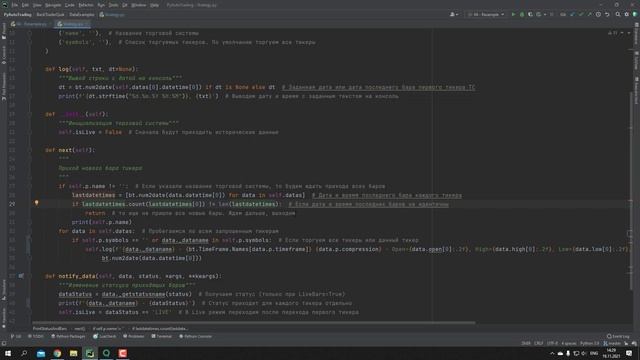This screenshot has width=640, height=360.
Task: Click the override gutter icon beside notify_data
Action: point(21,276)
